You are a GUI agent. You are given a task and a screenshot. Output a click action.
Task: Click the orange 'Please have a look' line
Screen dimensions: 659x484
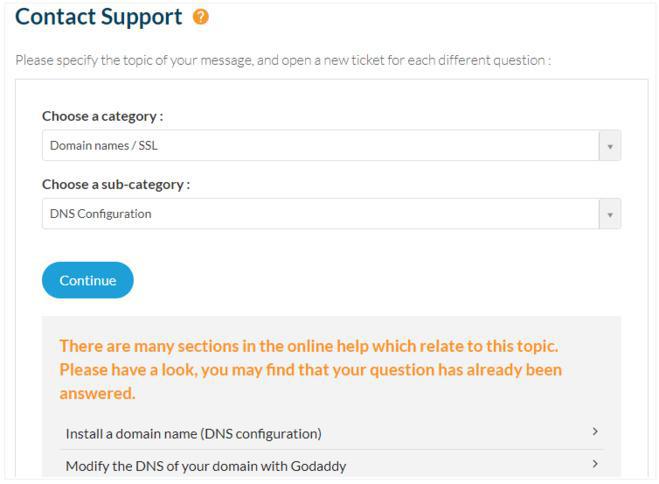point(310,370)
